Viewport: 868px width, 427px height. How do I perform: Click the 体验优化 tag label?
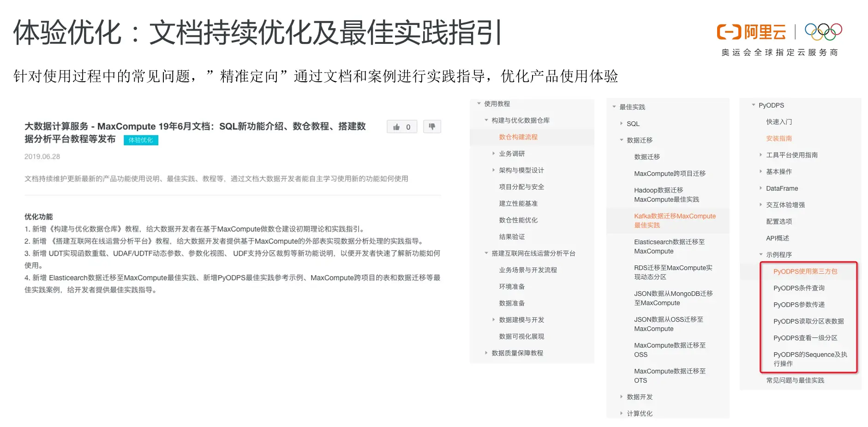141,140
